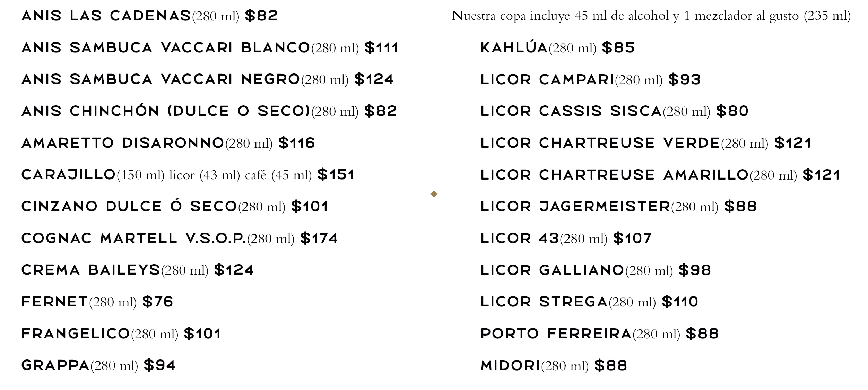Select the Fernet $76 item
868x390 pixels.
97,302
